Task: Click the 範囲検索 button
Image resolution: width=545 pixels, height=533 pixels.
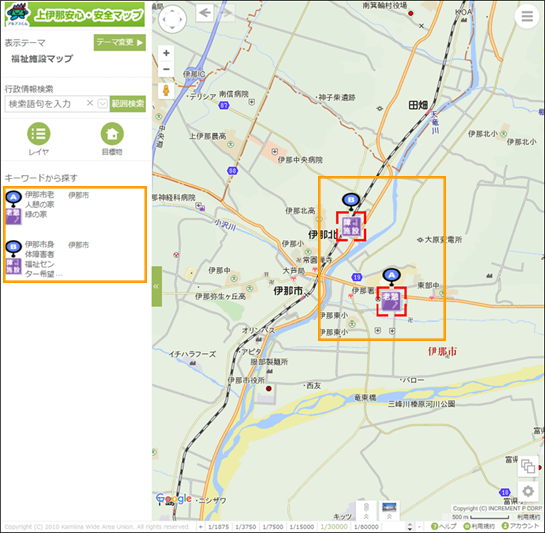Action: tap(128, 104)
